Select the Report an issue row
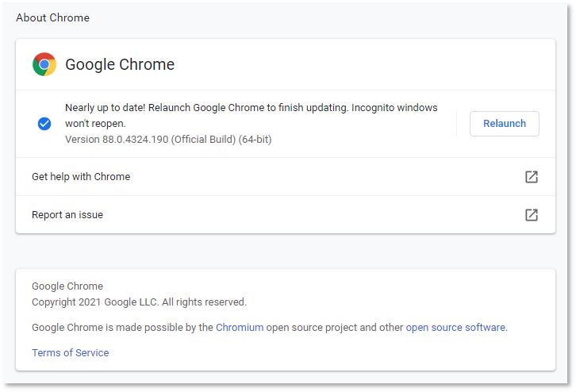Viewport: 576px width, 392px height. 286,215
